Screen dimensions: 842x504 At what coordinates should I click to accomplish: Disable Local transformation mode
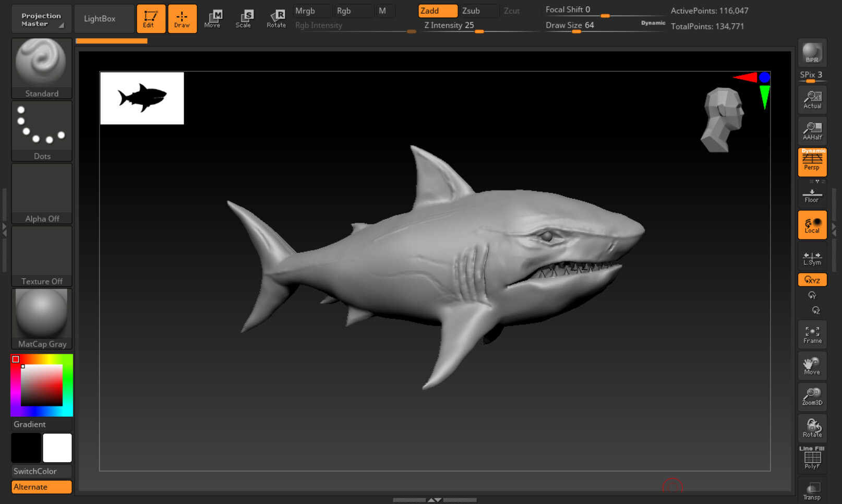[812, 225]
